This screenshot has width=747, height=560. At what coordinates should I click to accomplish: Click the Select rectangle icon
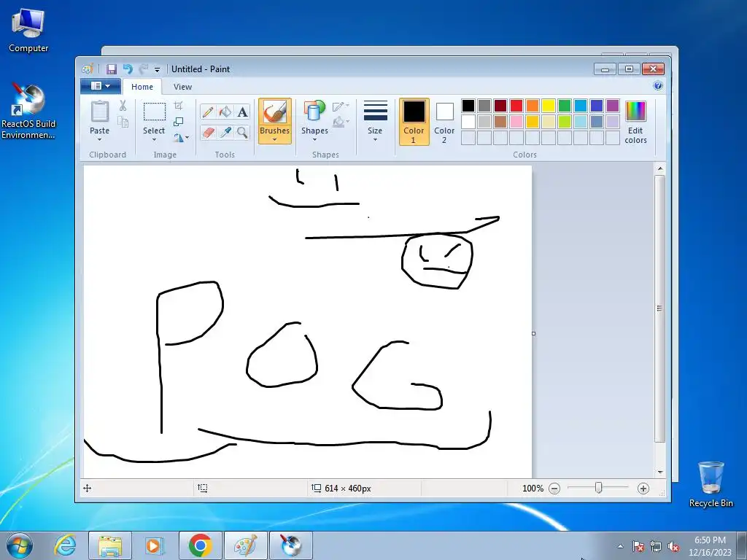[x=155, y=112]
